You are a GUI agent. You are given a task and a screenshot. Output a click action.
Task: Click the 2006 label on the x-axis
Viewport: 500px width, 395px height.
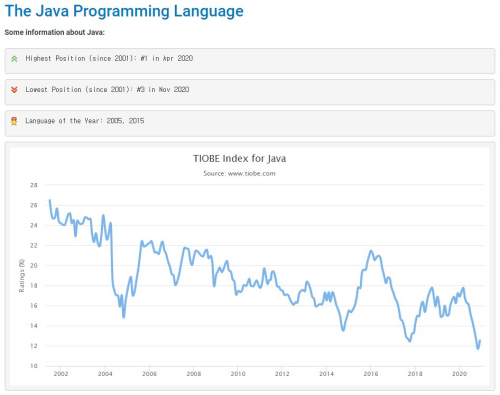click(149, 374)
